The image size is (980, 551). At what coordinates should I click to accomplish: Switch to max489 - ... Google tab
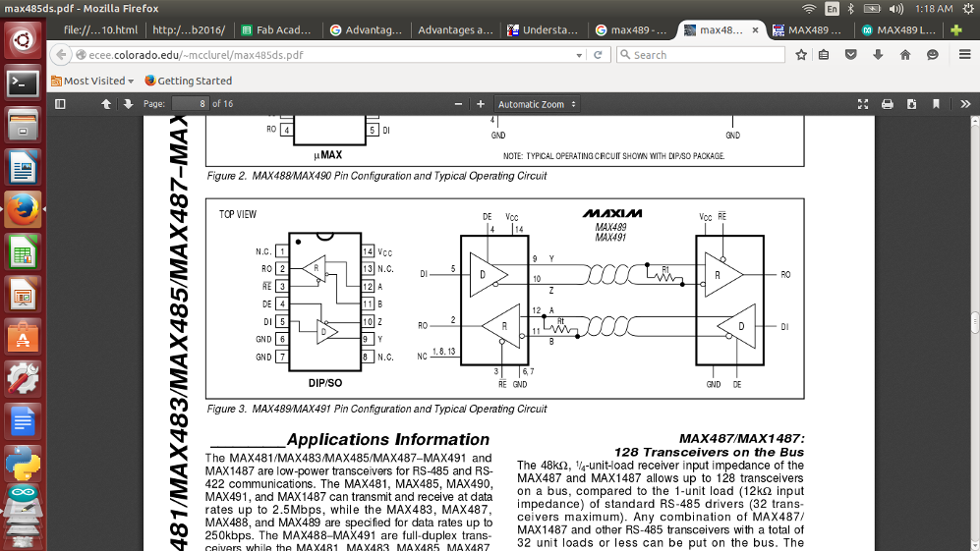[x=632, y=30]
